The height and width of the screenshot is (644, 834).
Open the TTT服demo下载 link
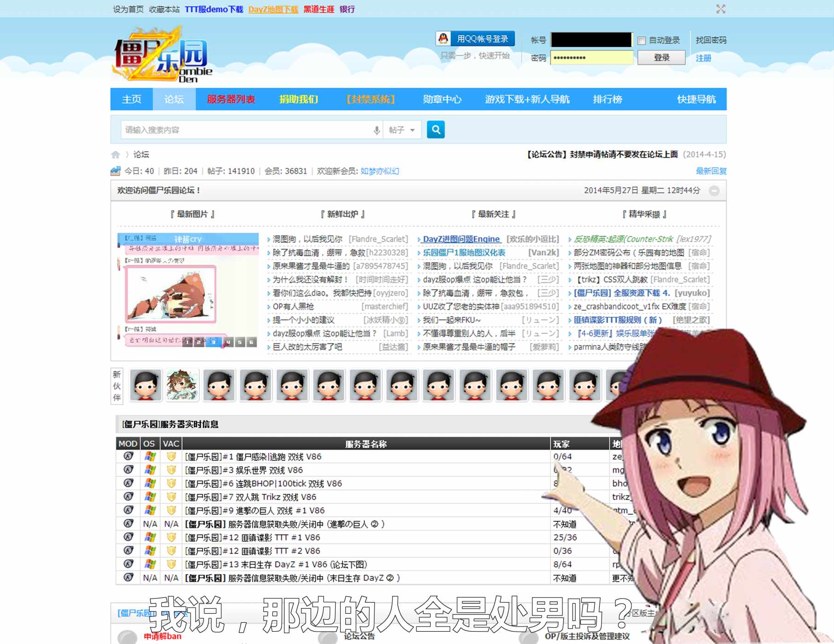click(x=214, y=9)
